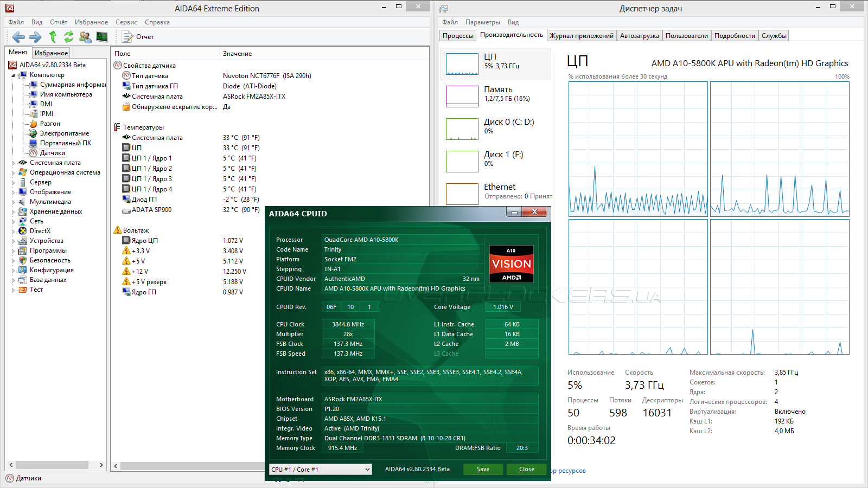Viewport: 868px width, 488px height.
Task: Expand the Сеть tree node
Action: tap(13, 221)
